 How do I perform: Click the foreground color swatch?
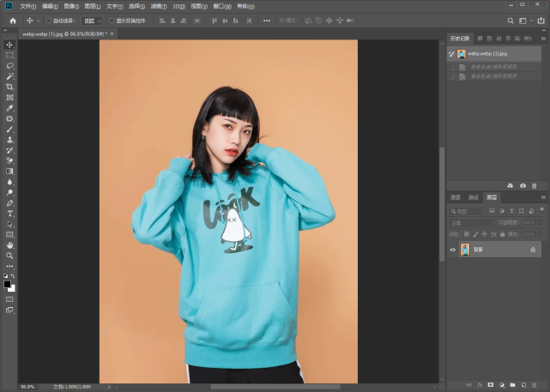click(7, 284)
